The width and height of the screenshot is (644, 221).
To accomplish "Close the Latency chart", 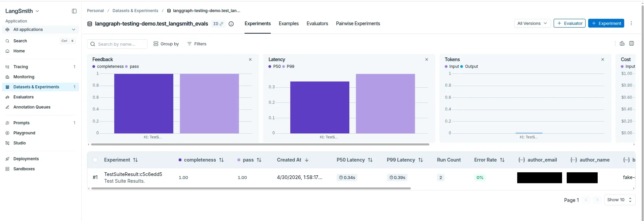I will pos(427,59).
